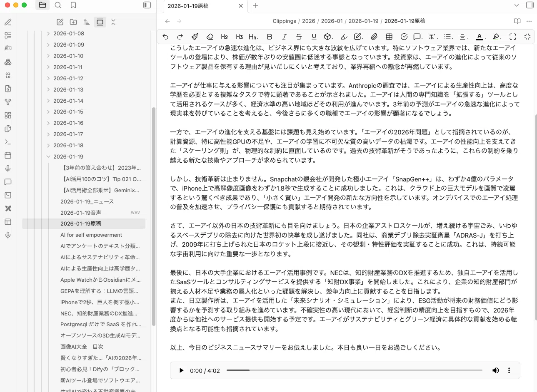Open the font color picker

481,37
